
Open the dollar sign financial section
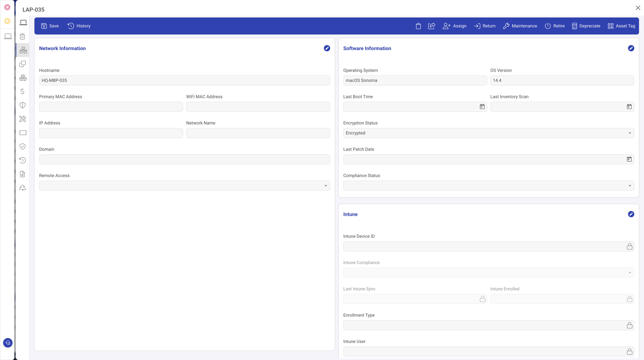coord(23,91)
